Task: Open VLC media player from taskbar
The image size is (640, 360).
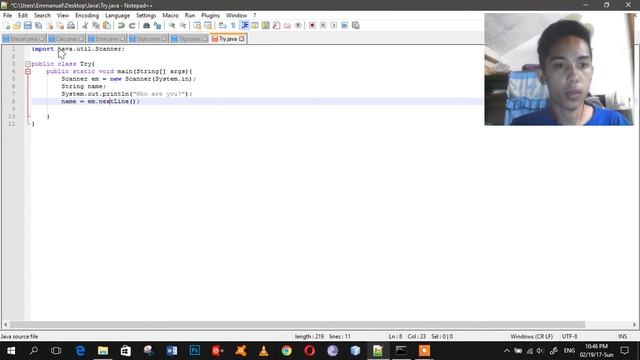Action: pos(264,351)
